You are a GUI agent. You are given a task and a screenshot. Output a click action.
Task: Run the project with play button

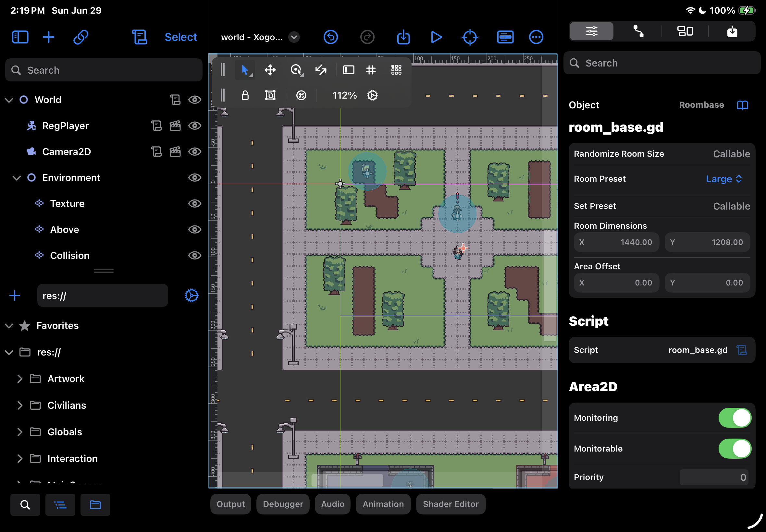coord(436,37)
